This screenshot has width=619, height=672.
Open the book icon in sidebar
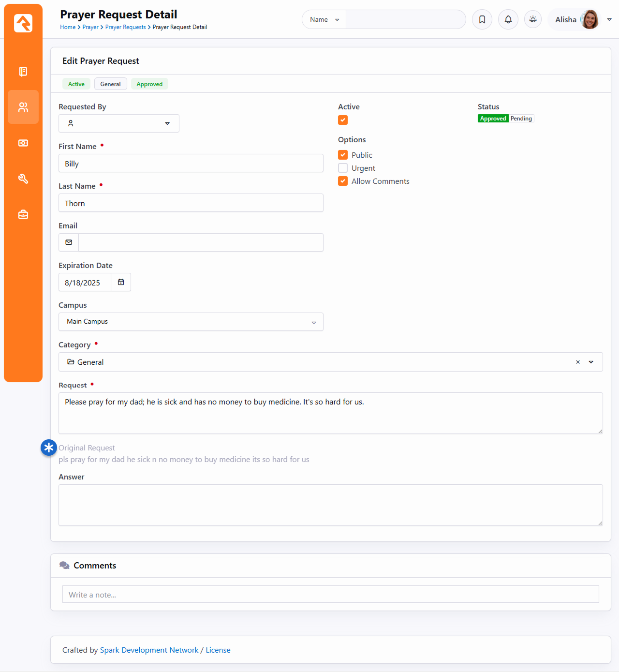(23, 72)
